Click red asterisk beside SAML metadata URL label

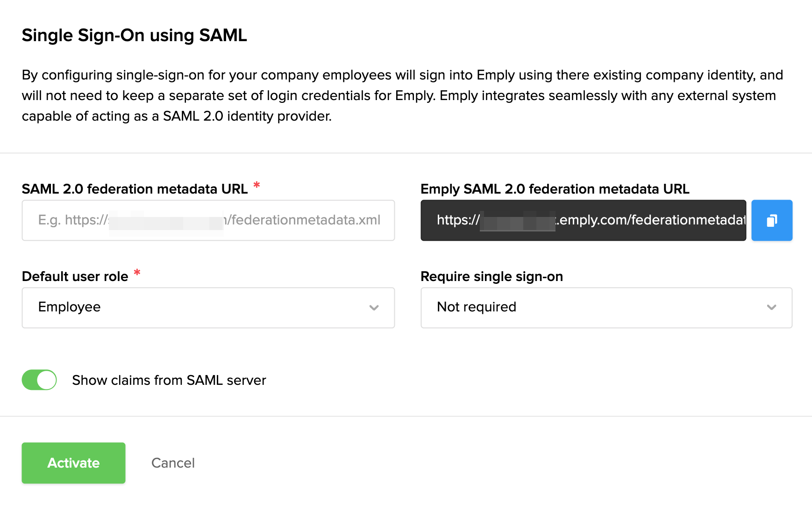point(256,185)
